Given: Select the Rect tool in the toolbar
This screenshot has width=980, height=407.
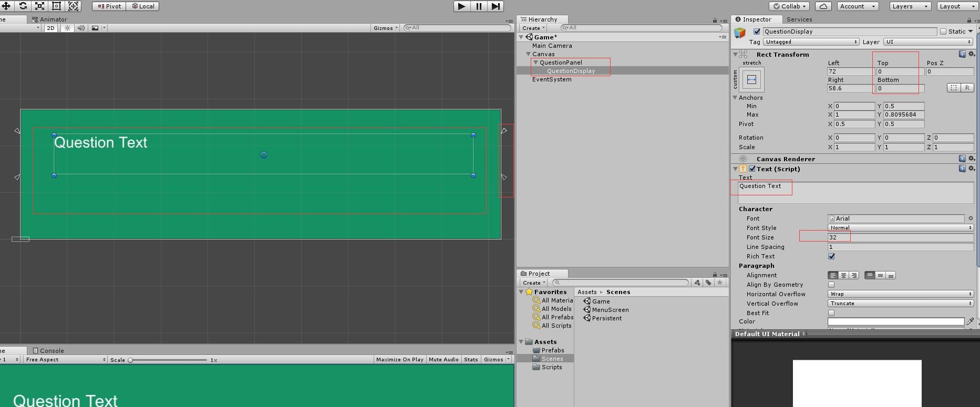Looking at the screenshot, I should click(x=57, y=6).
